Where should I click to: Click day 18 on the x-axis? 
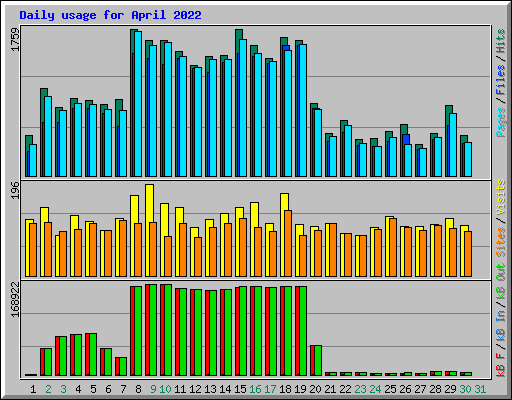click(x=285, y=389)
